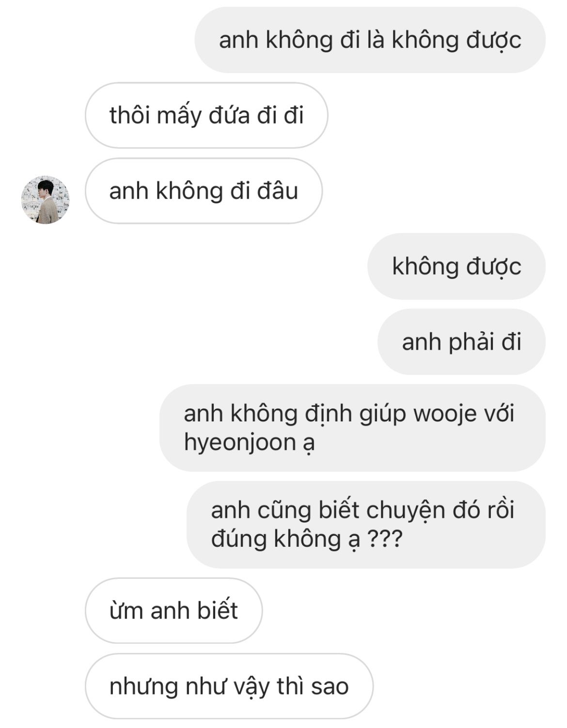Tap the message mentioning wooje and hyeonjoon
Image resolution: width=567 pixels, height=728 pixels.
pyautogui.click(x=352, y=428)
